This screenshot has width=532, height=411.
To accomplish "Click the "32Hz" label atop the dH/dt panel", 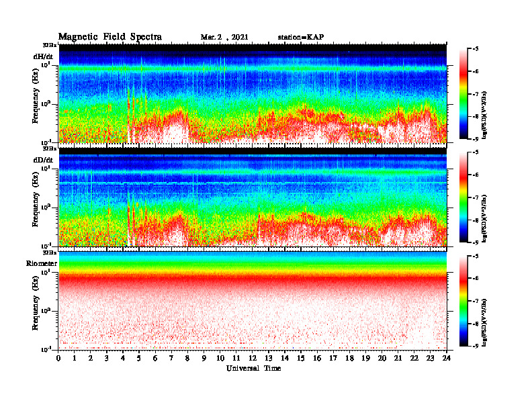I will click(50, 45).
